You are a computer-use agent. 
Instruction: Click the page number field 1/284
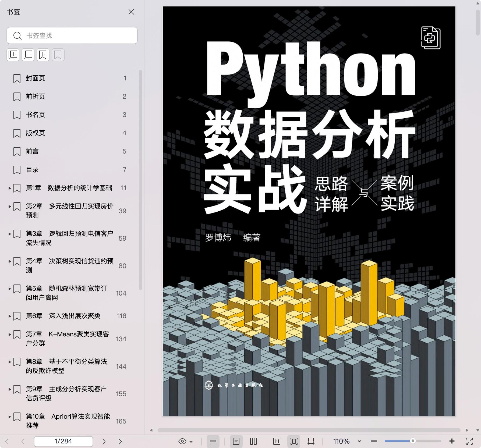point(63,441)
